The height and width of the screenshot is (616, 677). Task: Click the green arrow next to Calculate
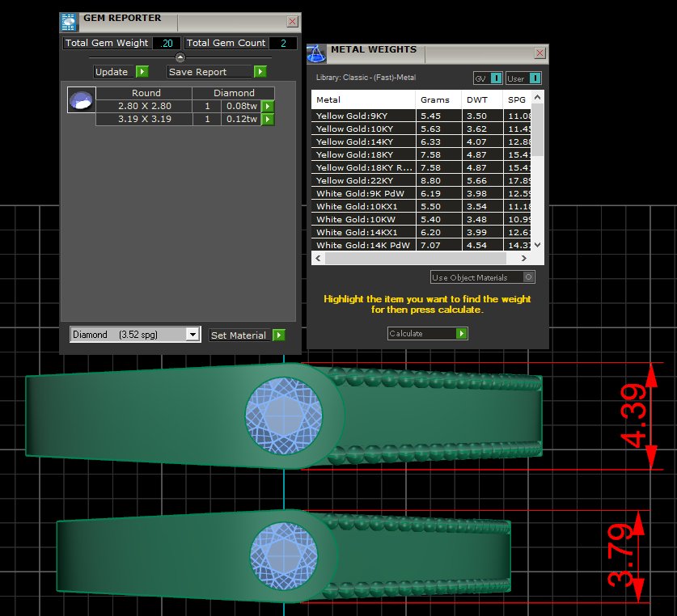(x=462, y=333)
